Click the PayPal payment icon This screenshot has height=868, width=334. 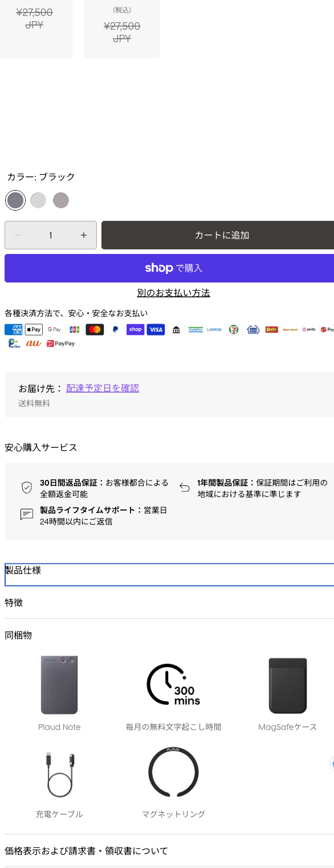coord(115,329)
